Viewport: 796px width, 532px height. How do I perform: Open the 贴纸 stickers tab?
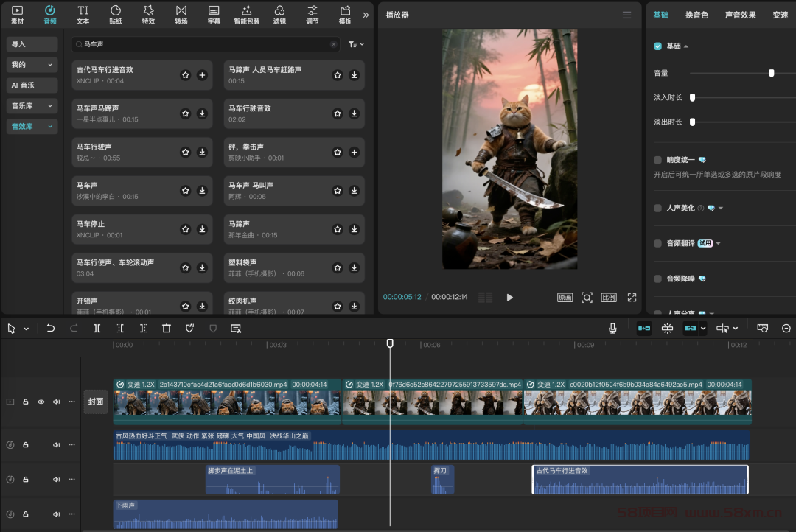pos(116,15)
